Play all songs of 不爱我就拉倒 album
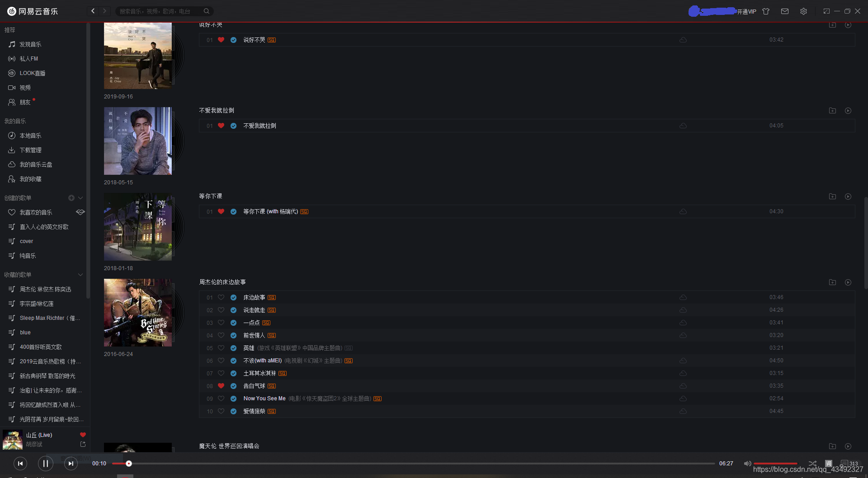 click(x=848, y=111)
